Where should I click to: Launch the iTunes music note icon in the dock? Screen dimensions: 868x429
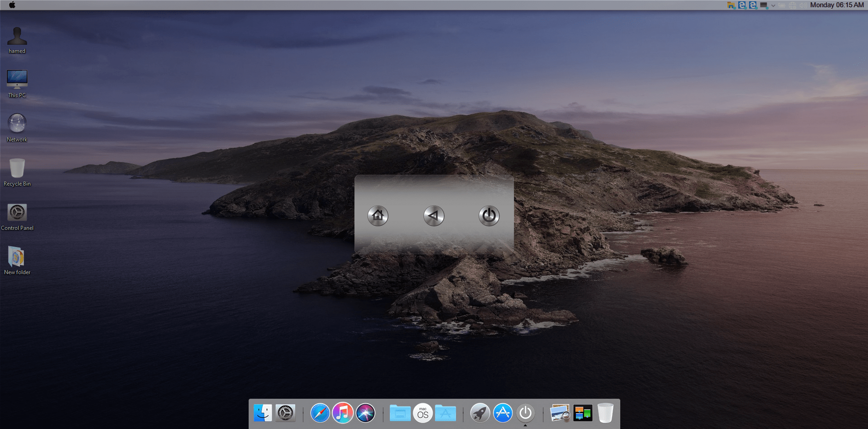(x=343, y=413)
